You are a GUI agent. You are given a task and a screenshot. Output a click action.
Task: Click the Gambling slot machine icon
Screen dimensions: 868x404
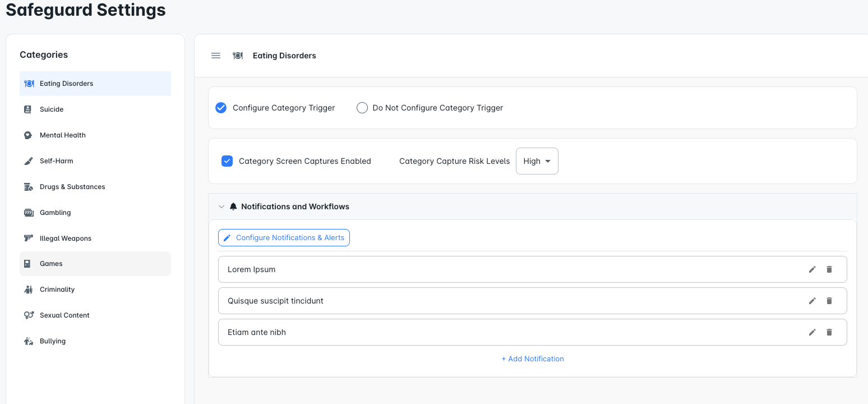[29, 213]
